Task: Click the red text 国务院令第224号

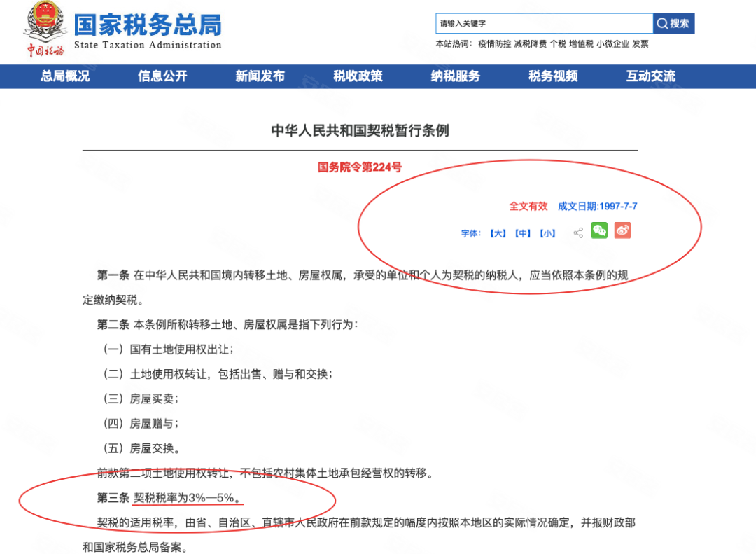Action: 360,167
